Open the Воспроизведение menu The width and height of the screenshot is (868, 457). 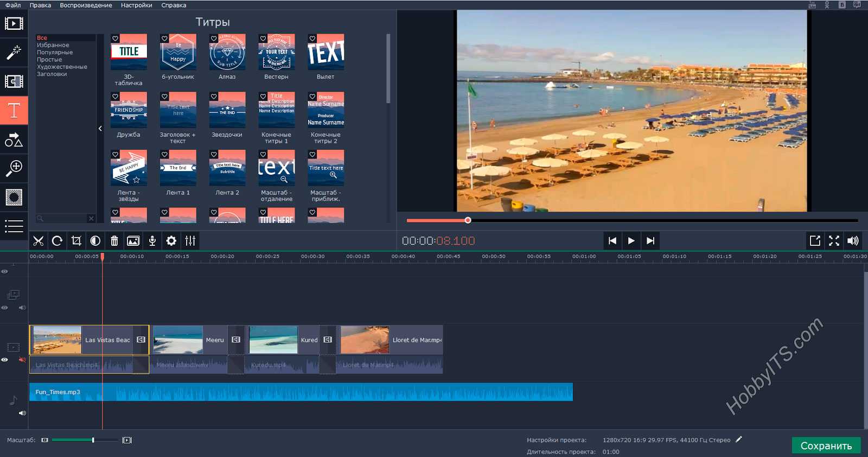point(86,5)
